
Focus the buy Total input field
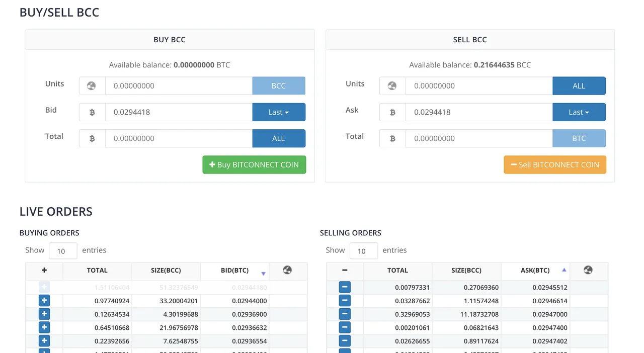[179, 138]
